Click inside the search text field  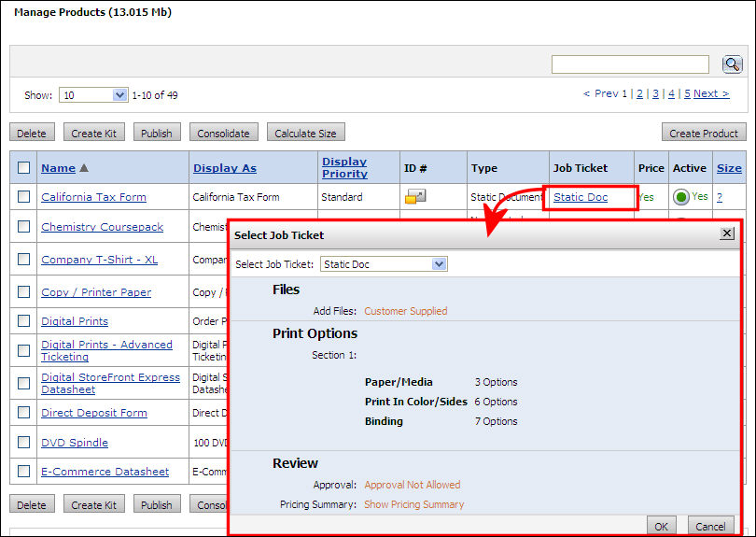click(630, 64)
